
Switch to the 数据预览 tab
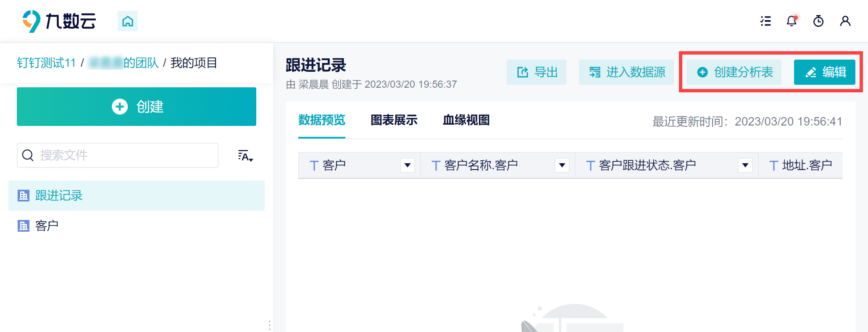[322, 120]
